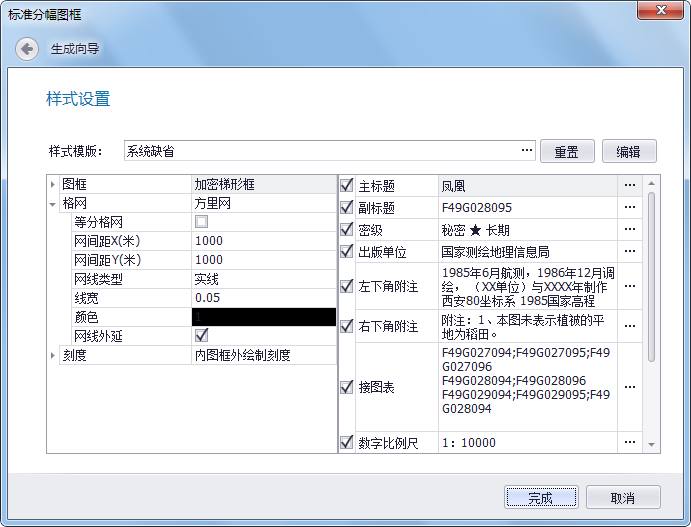Open ellipsis editor for 数字比例尺 row
Image resolution: width=691 pixels, height=527 pixels.
point(629,442)
